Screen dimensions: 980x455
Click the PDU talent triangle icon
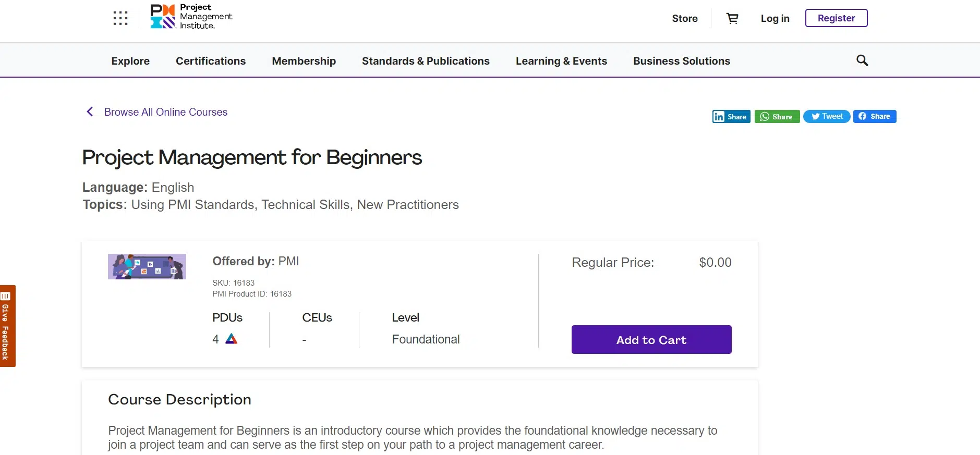point(231,339)
